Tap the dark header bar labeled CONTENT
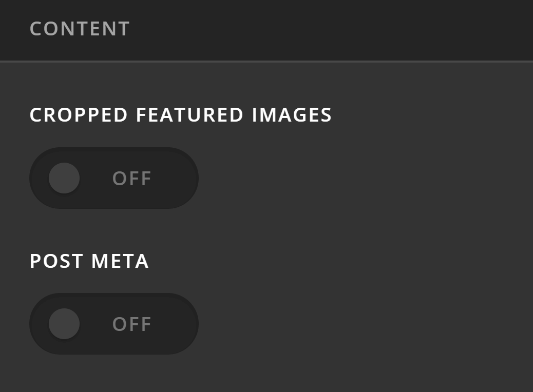This screenshot has width=533, height=392. tap(266, 29)
